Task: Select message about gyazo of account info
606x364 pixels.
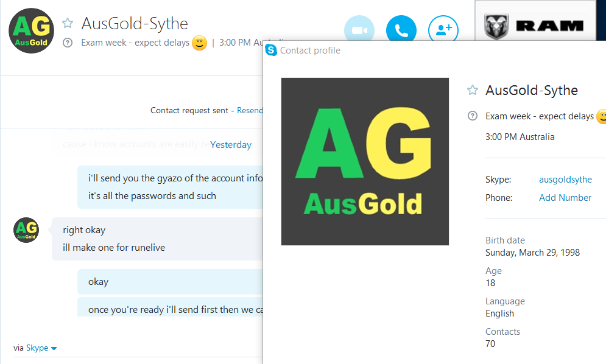Action: (x=175, y=178)
